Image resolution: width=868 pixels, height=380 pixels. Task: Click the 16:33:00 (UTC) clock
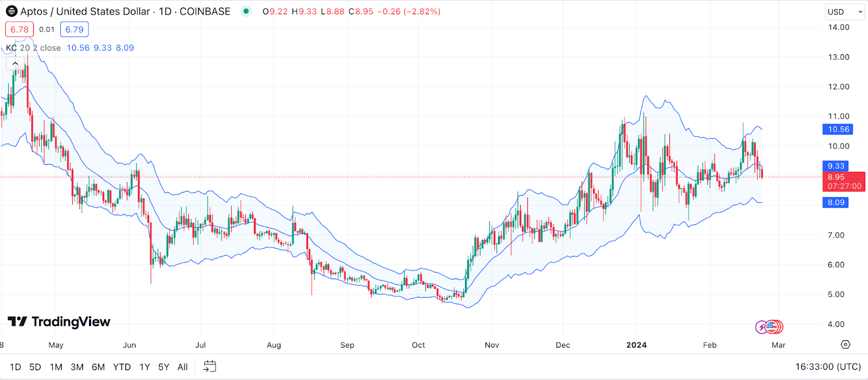pyautogui.click(x=828, y=367)
